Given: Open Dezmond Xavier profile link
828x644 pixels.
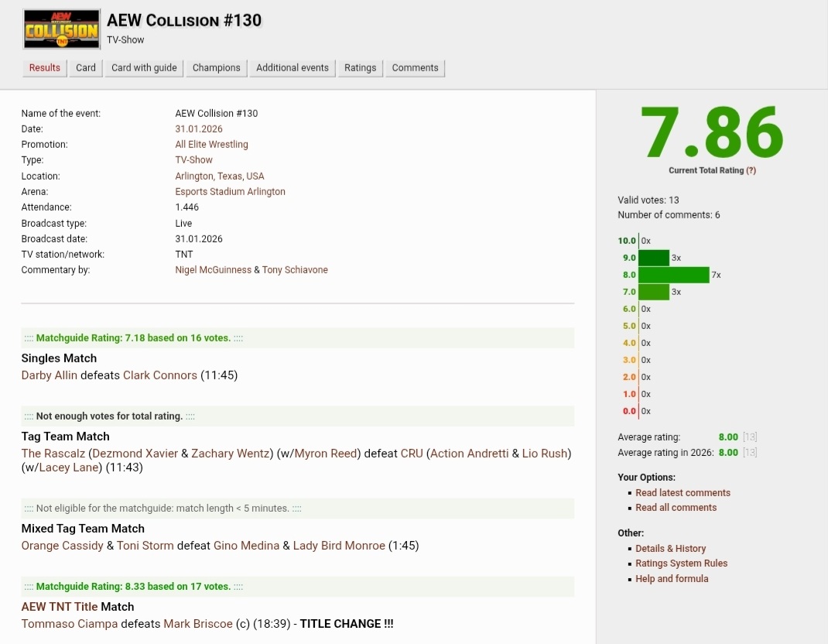Looking at the screenshot, I should pyautogui.click(x=135, y=454).
